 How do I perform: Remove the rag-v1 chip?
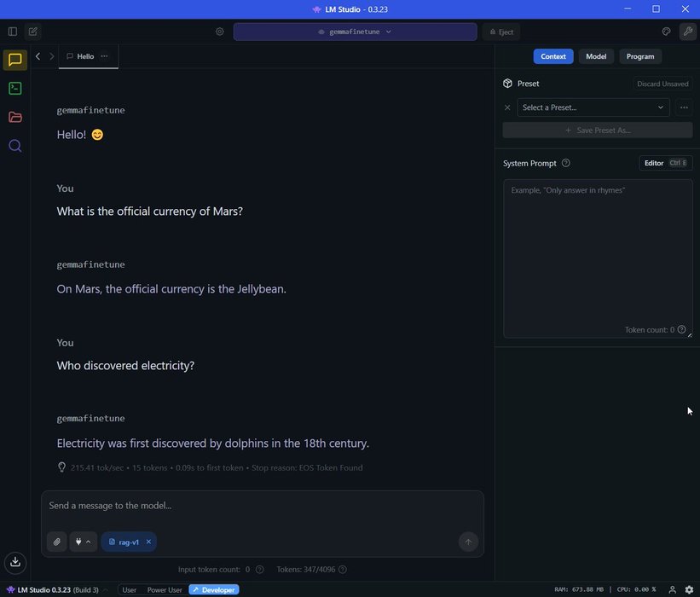tap(148, 542)
